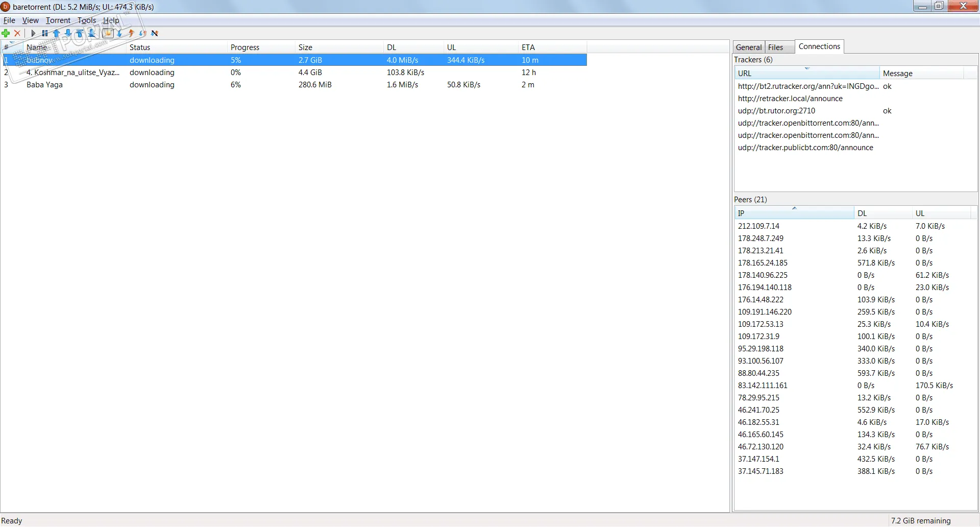This screenshot has height=527, width=980.
Task: Select the bubnov torrent row
Action: click(x=294, y=60)
